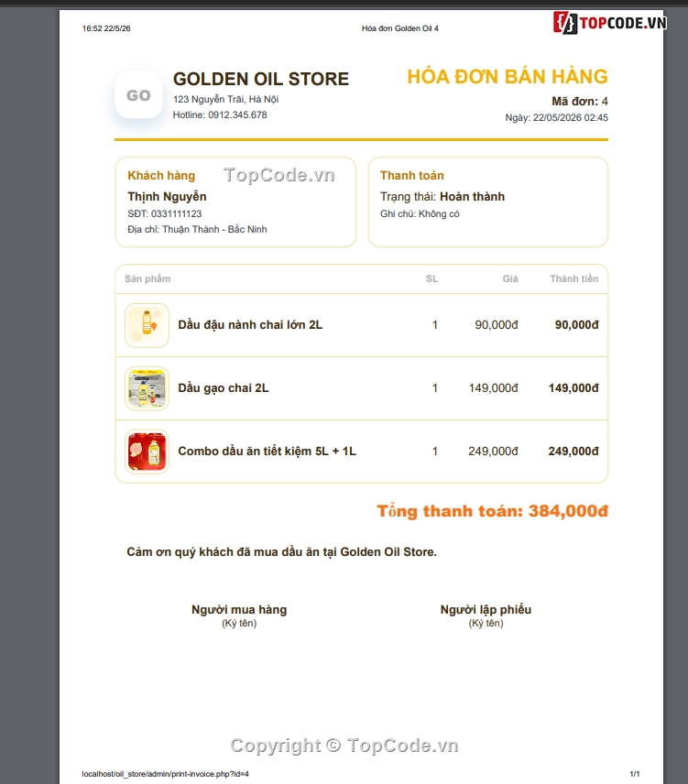The height and width of the screenshot is (784, 688).
Task: Click the bold line total '149,000đ'
Action: pyautogui.click(x=573, y=388)
